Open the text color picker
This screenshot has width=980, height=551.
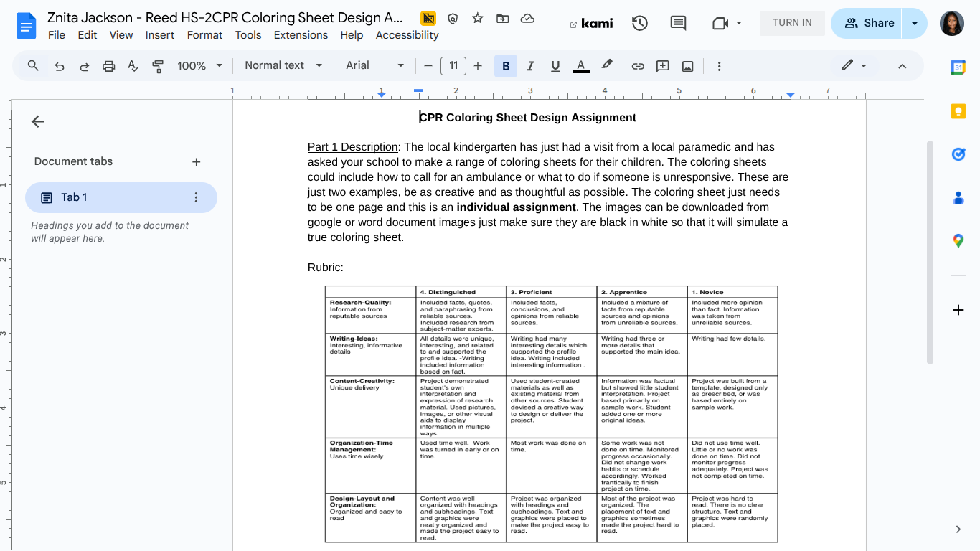580,66
